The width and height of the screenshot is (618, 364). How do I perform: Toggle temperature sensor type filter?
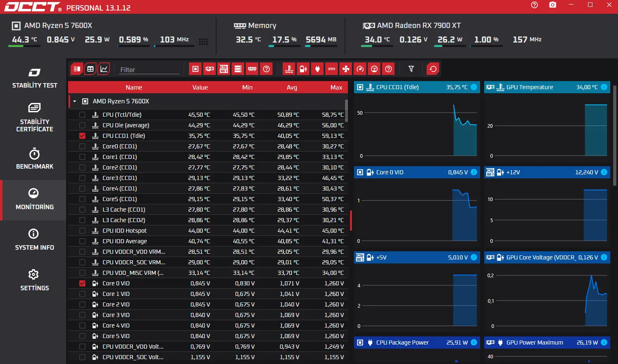click(x=289, y=69)
